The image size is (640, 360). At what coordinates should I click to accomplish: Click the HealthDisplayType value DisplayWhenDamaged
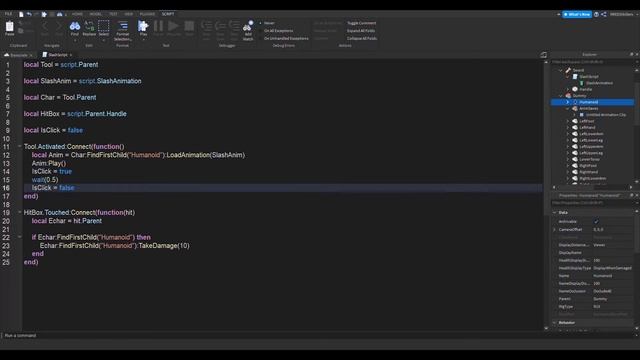click(612, 268)
